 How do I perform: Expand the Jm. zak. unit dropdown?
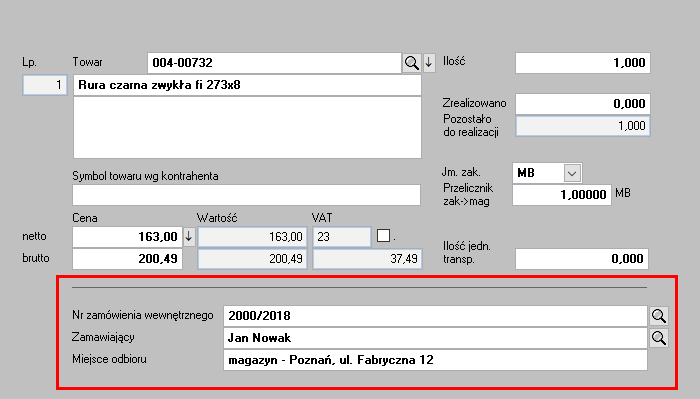tap(572, 173)
